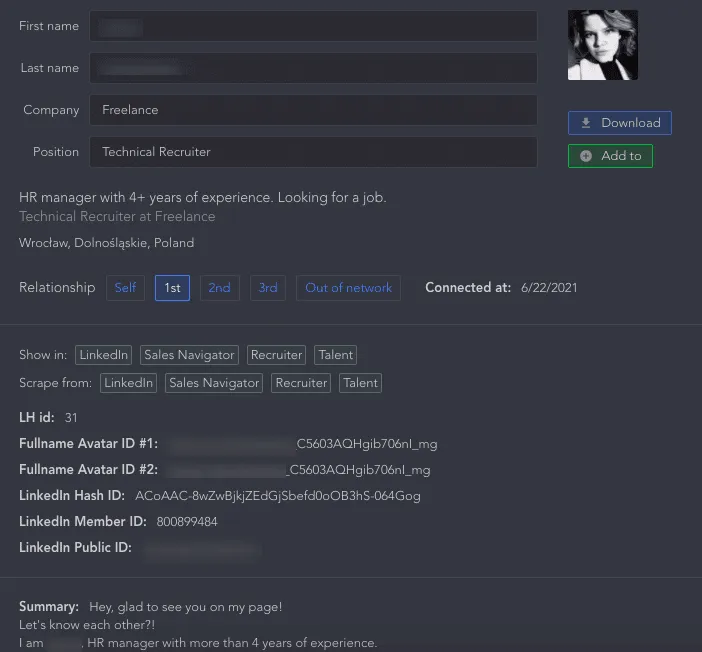Click the blurred LinkedIn Public ID value
The width and height of the screenshot is (702, 652).
click(x=202, y=548)
